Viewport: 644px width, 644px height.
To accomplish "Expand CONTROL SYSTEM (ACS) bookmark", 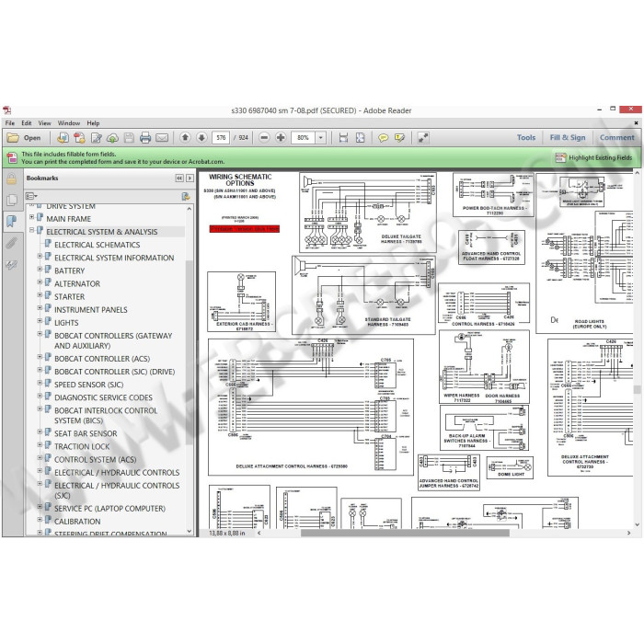I will tap(40, 457).
